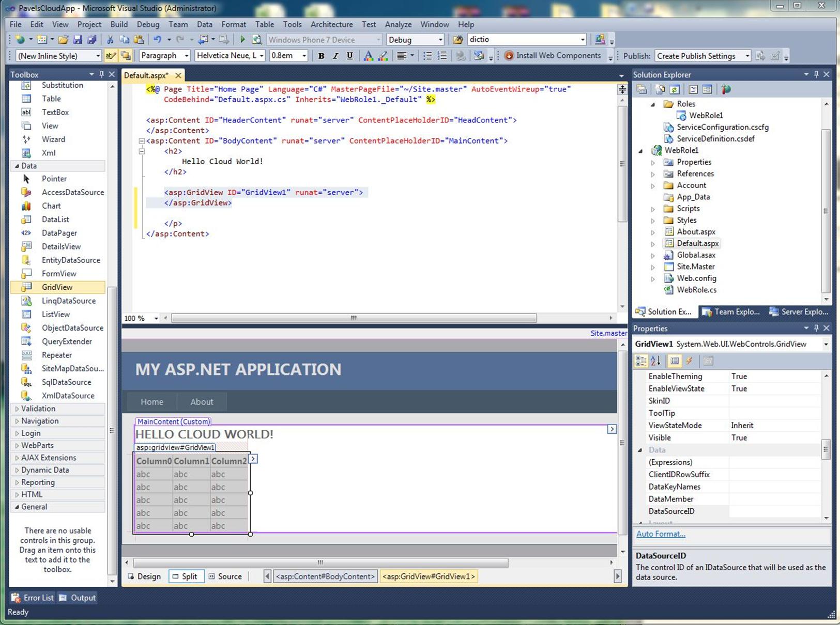Click the dictio find combo box
This screenshot has width=840, height=625.
pos(526,40)
